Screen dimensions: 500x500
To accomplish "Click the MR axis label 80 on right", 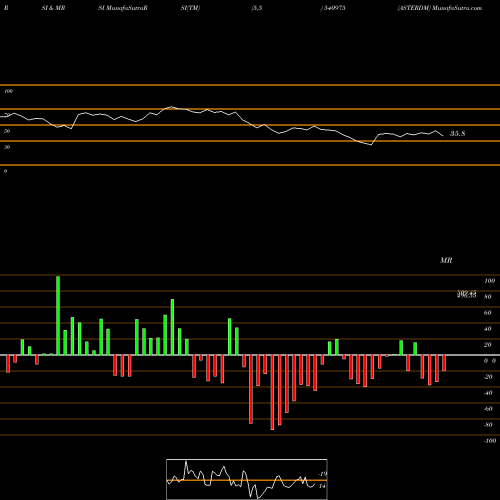I will pyautogui.click(x=488, y=297).
